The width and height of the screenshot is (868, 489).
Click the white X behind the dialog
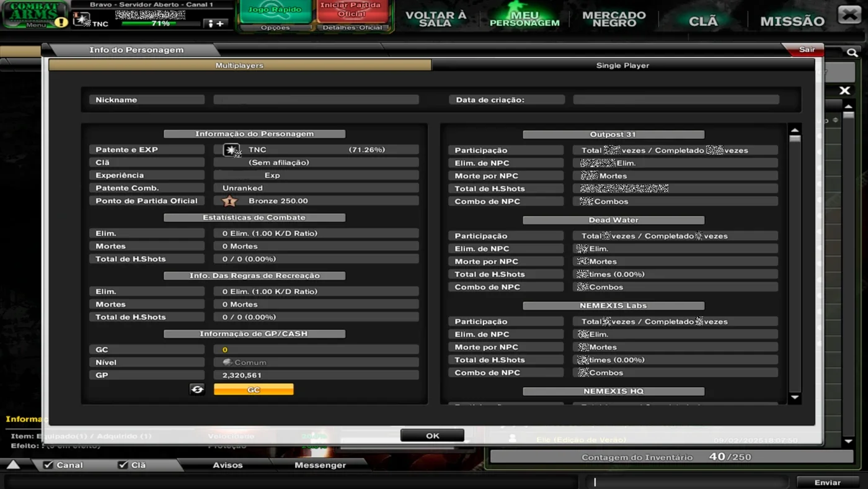[x=844, y=91]
